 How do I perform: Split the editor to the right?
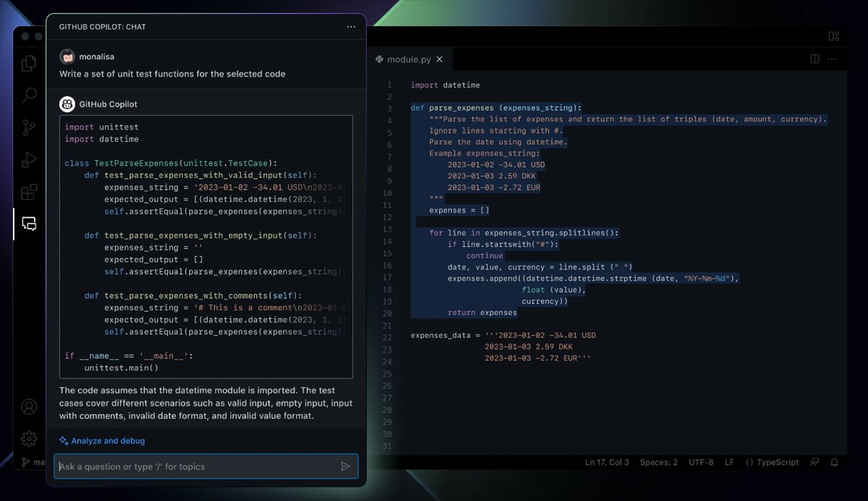coord(814,59)
